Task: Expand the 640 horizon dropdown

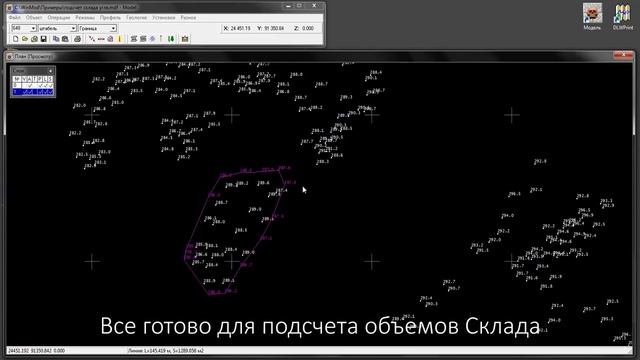Action: (x=33, y=28)
